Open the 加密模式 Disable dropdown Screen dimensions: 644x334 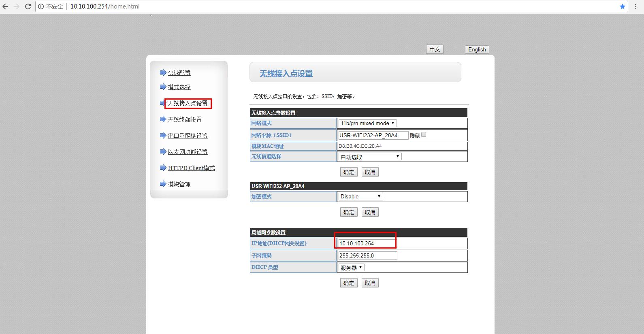[x=360, y=197]
